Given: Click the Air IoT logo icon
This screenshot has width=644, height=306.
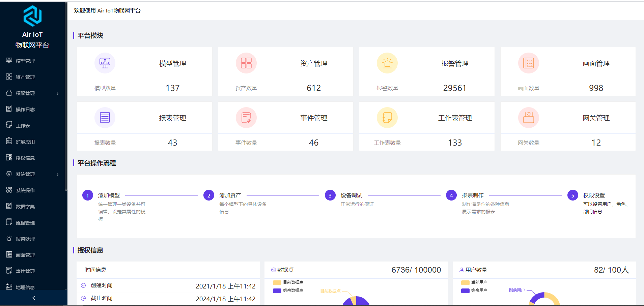Looking at the screenshot, I should 32,16.
